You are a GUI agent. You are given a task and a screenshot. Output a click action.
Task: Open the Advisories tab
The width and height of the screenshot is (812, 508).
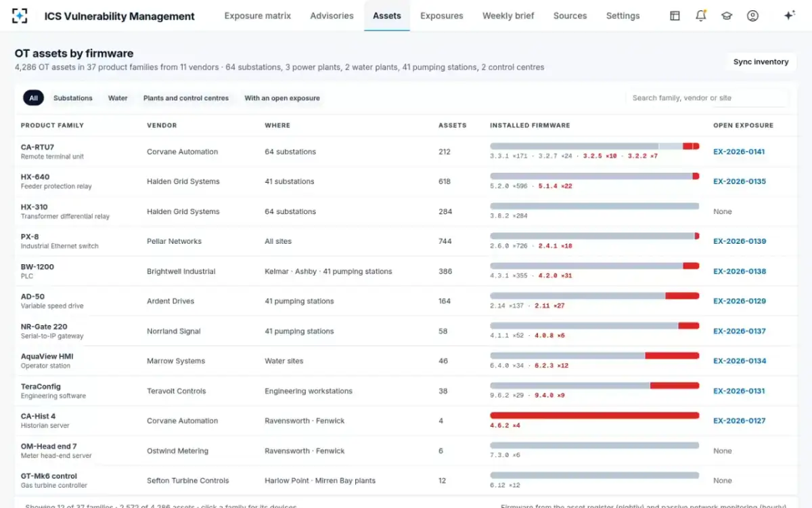pyautogui.click(x=332, y=16)
